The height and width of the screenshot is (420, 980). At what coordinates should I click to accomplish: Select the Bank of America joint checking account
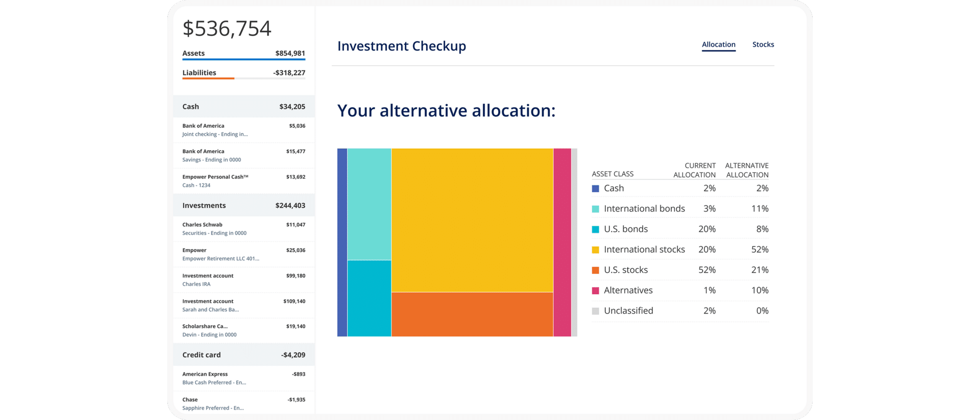(243, 129)
